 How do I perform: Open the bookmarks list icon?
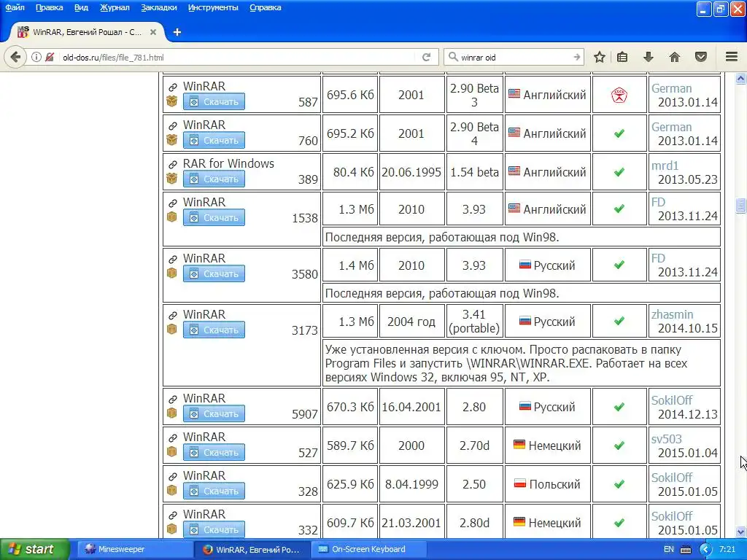pos(622,57)
